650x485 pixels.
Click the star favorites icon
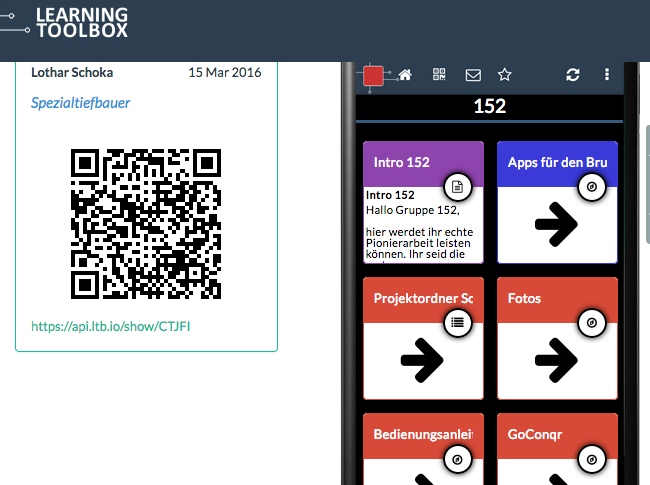[504, 75]
